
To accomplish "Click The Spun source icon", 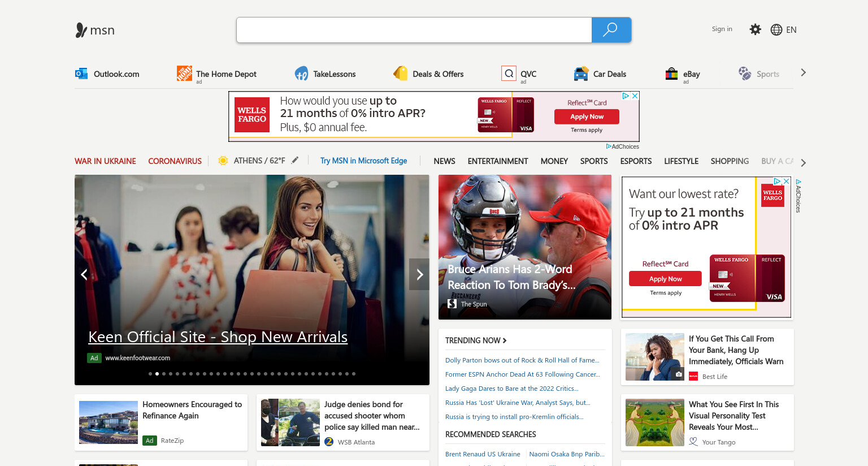I will tap(452, 304).
